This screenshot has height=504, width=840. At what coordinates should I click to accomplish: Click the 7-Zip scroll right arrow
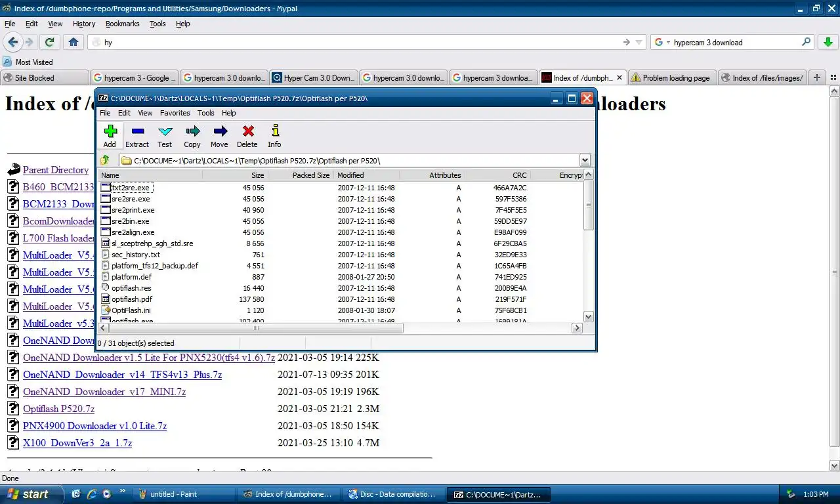577,327
